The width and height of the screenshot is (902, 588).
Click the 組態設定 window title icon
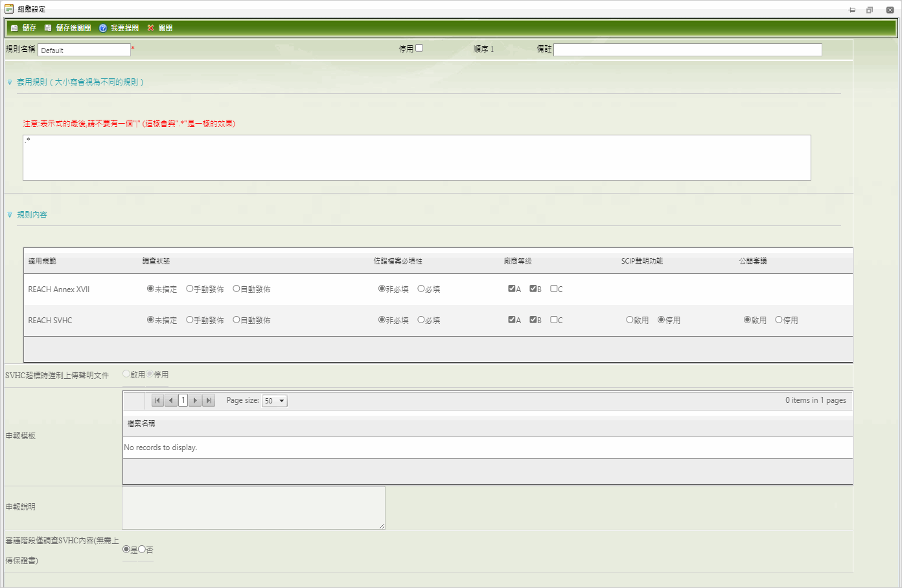tap(9, 9)
